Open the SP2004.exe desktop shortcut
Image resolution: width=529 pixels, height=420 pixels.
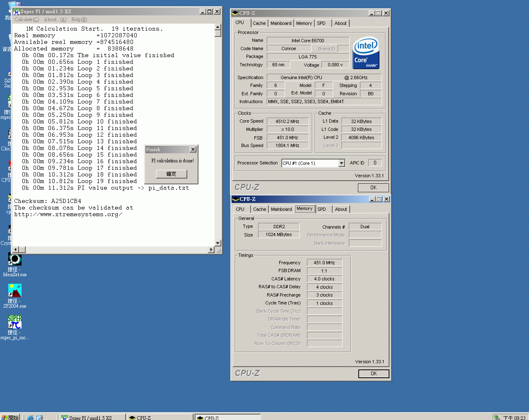(x=15, y=291)
